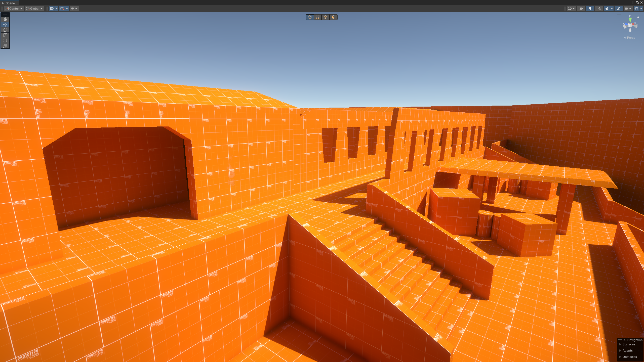Select the Move tool
644x362 pixels.
point(5,25)
